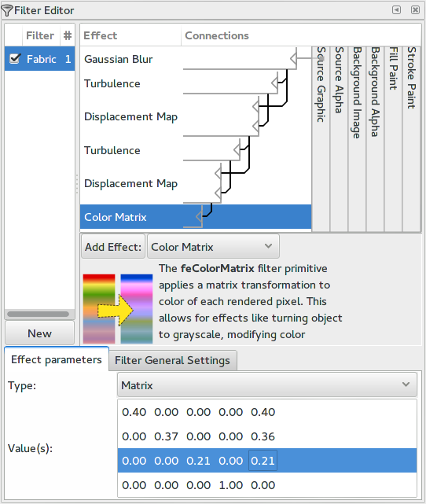
Task: Click the Source Graphic connection column
Action: (x=321, y=139)
